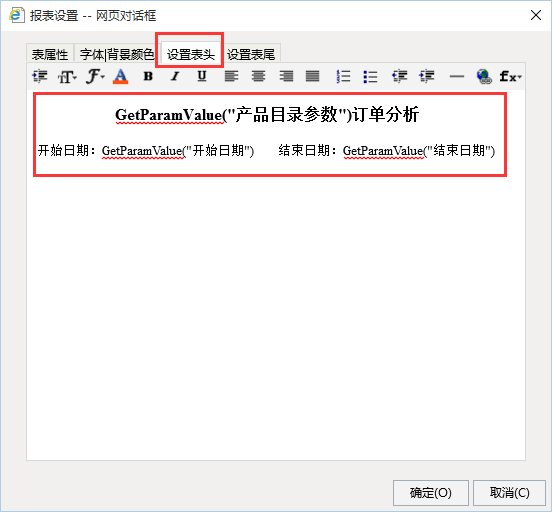Image resolution: width=552 pixels, height=512 pixels.
Task: Open the font family dropdown
Action: [x=95, y=76]
